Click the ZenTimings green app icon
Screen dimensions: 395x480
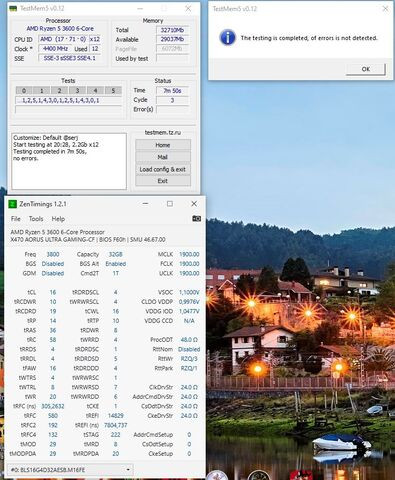pos(12,204)
